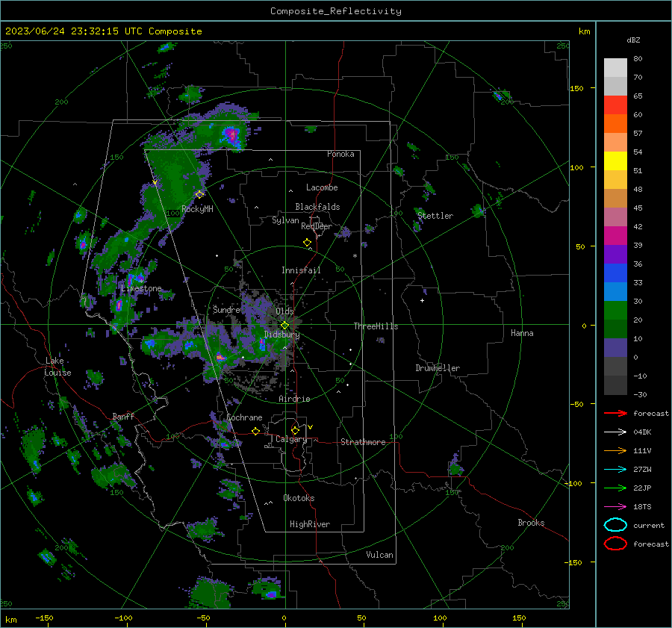The image size is (672, 628).
Task: Click the current legend label
Action: pyautogui.click(x=649, y=525)
